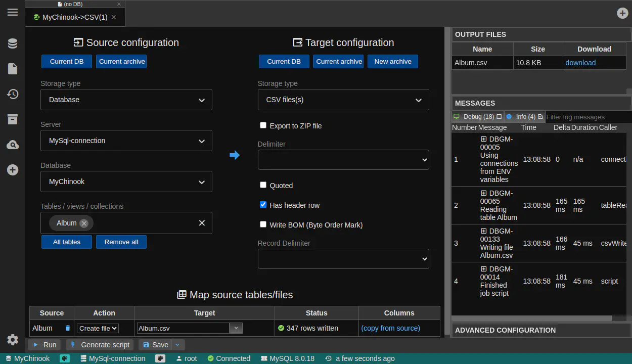Open the Server MySql-connection dropdown

pos(126,141)
